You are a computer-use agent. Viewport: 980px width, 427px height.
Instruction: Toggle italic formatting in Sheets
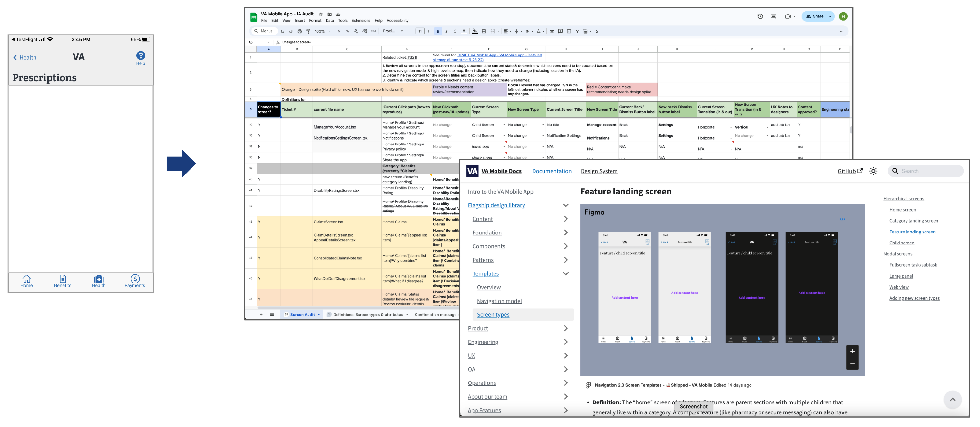446,31
